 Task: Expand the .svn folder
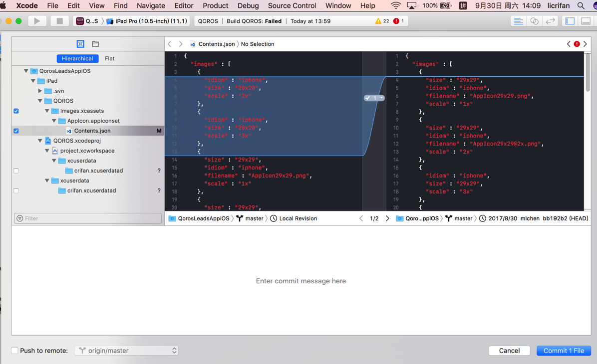[x=40, y=91]
